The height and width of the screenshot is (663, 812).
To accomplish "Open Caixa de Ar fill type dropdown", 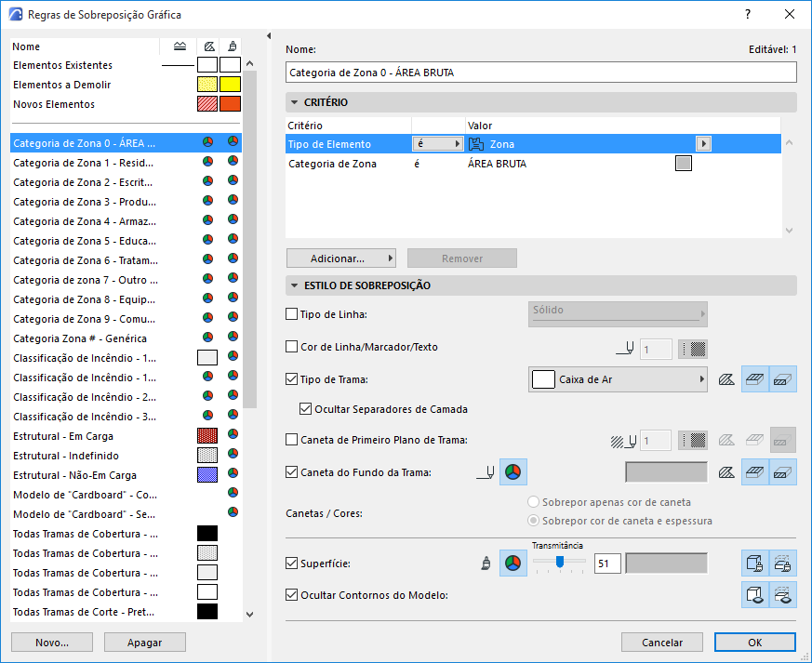I will [618, 379].
